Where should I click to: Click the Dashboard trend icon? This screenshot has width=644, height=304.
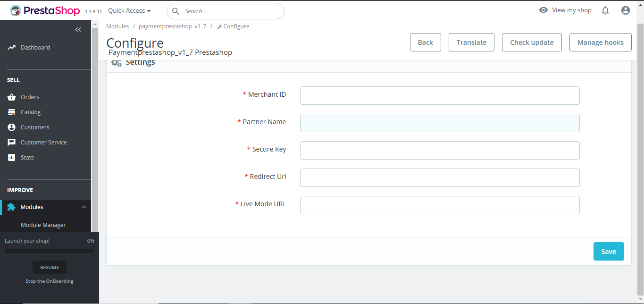click(12, 48)
